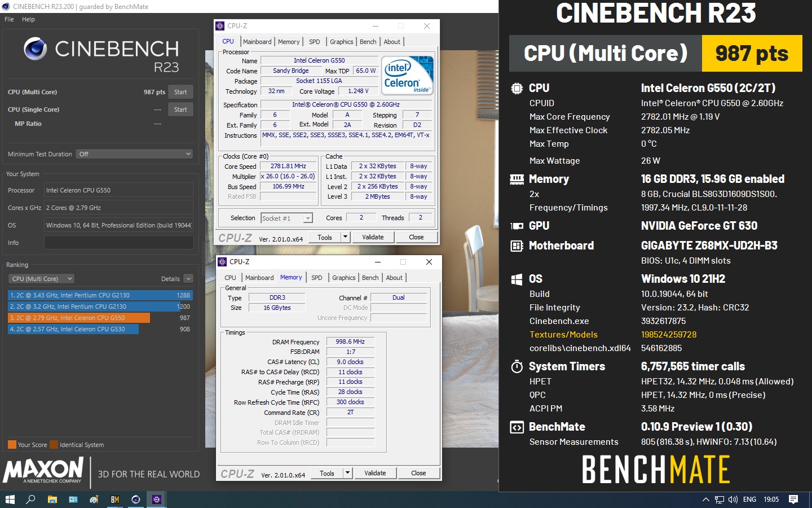This screenshot has height=508, width=812.
Task: Switch to Cinebench taskbar icon
Action: (136, 500)
